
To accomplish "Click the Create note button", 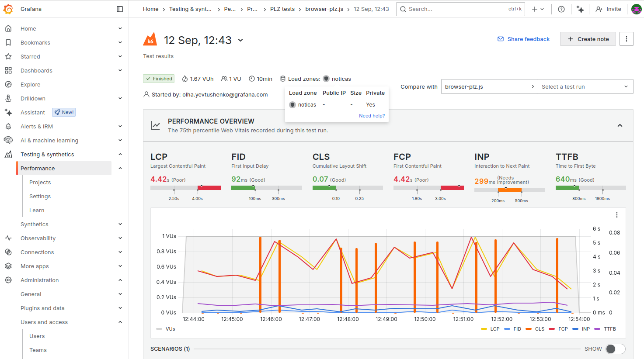I will [x=588, y=39].
